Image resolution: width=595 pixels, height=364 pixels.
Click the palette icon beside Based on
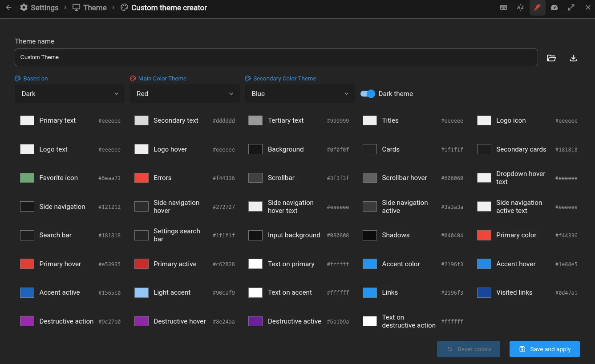18,79
